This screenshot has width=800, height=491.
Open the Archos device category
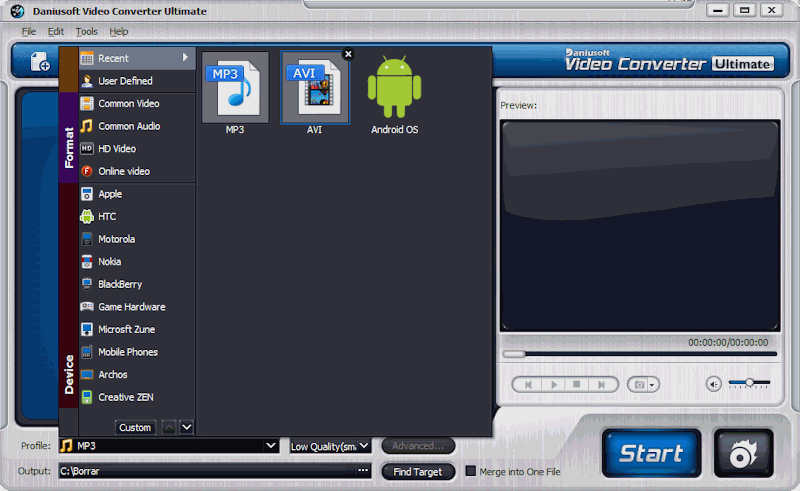137,375
